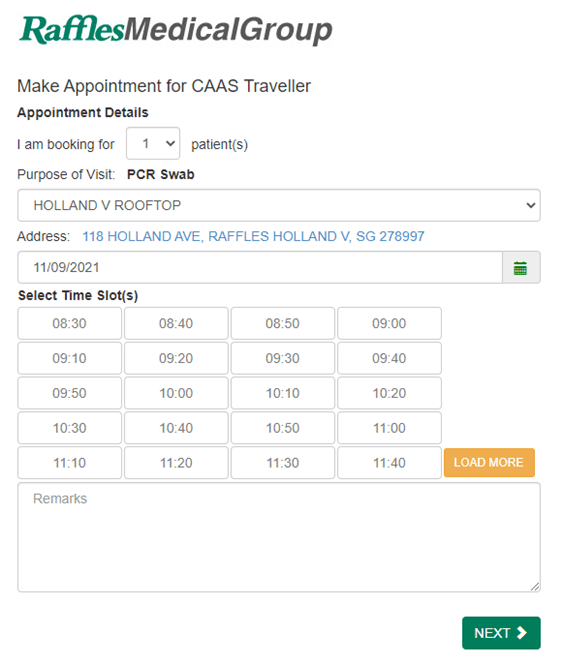Viewport: 563px width, 664px height.
Task: Choose the 09:40 time slot
Action: coord(389,358)
